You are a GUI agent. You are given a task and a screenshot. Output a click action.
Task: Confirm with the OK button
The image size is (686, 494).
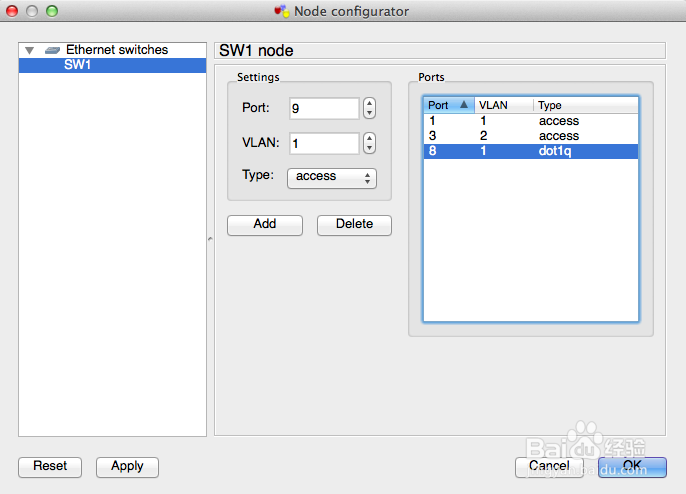[632, 467]
